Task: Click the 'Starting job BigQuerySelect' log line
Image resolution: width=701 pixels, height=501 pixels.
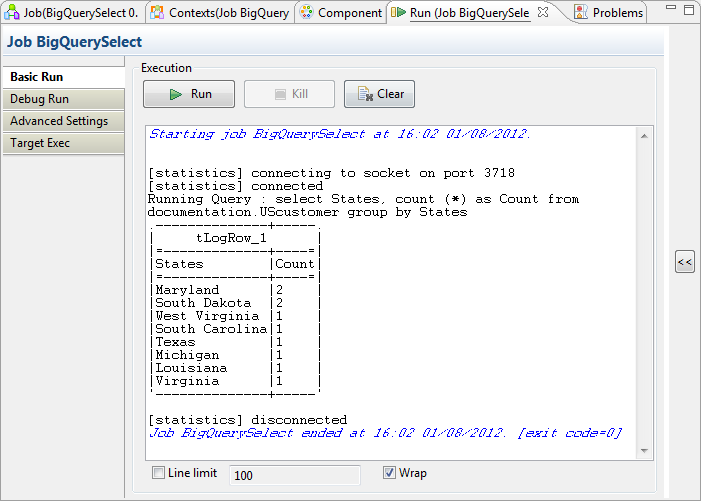Action: pyautogui.click(x=340, y=134)
